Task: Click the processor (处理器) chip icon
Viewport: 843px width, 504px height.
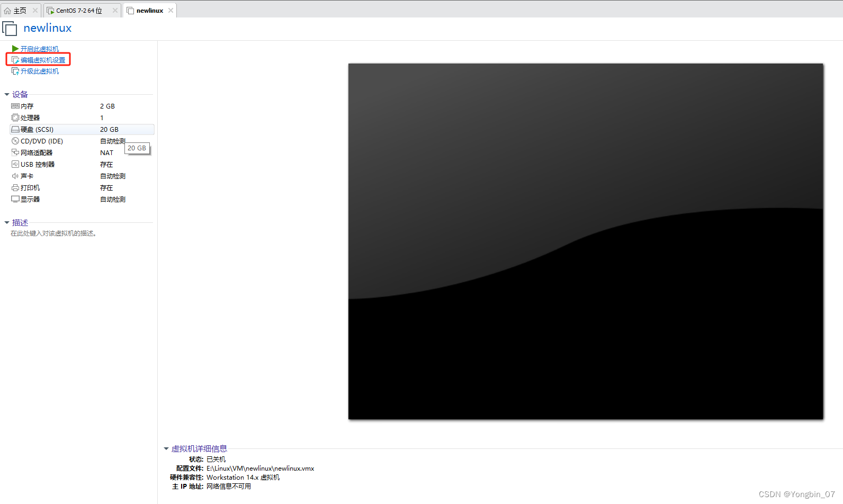Action: 15,118
